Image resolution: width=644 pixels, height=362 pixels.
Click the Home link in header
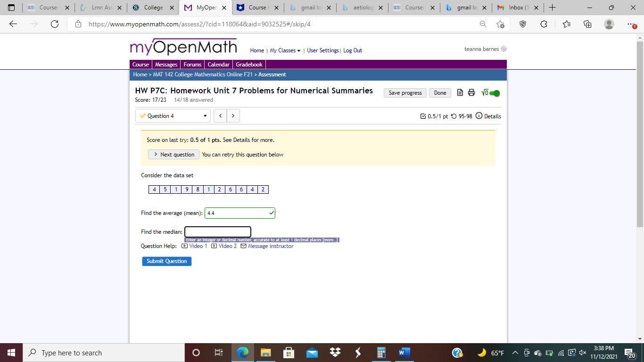tap(257, 50)
